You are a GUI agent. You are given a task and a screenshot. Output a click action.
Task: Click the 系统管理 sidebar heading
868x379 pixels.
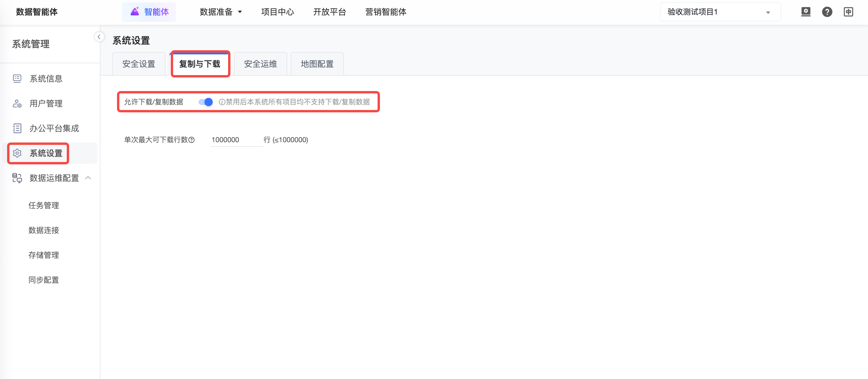[31, 44]
